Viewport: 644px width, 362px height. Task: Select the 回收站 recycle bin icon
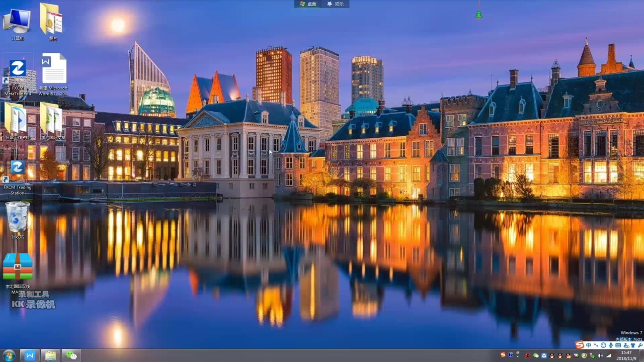click(18, 220)
